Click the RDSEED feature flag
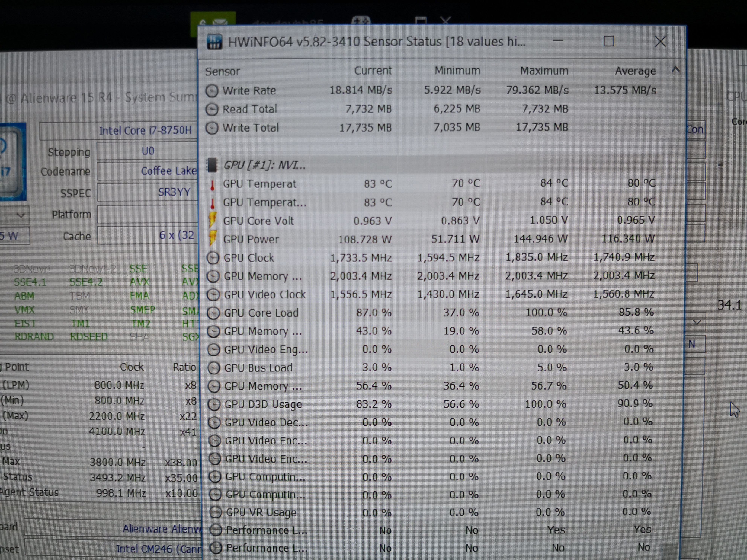The height and width of the screenshot is (560, 747). [88, 337]
